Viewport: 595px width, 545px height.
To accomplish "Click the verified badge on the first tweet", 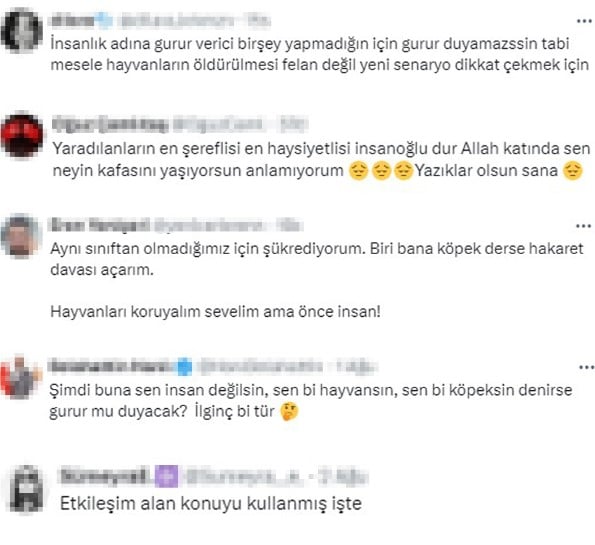I will 103,21.
